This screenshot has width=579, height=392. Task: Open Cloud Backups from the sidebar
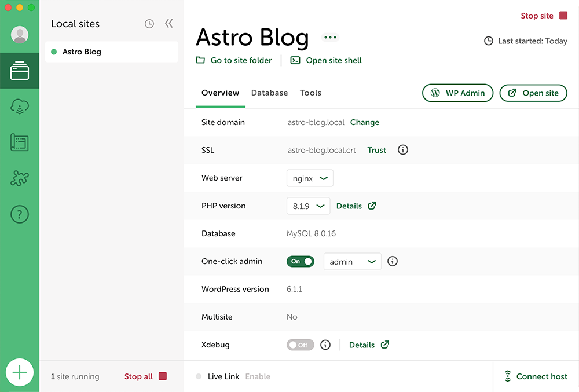click(x=19, y=107)
